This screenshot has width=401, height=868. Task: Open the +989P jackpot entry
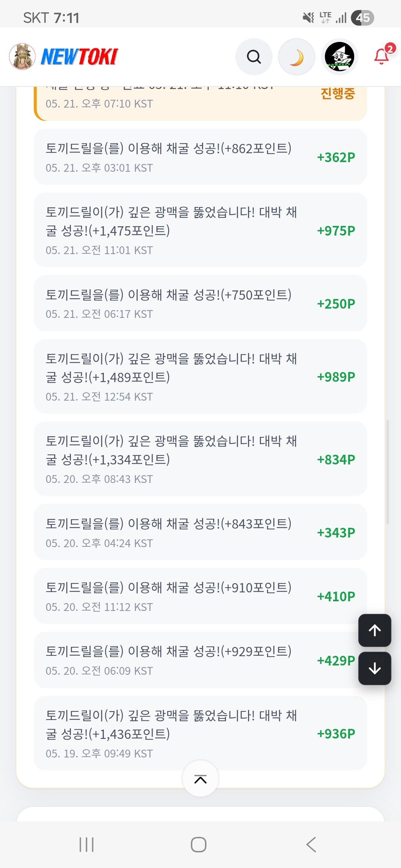click(200, 376)
